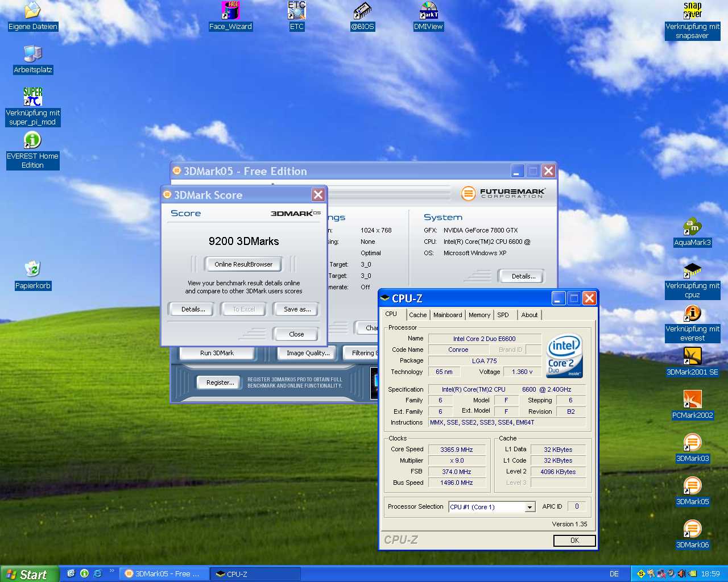Click the Run 3DMark button
Image resolution: width=728 pixels, height=582 pixels.
217,353
